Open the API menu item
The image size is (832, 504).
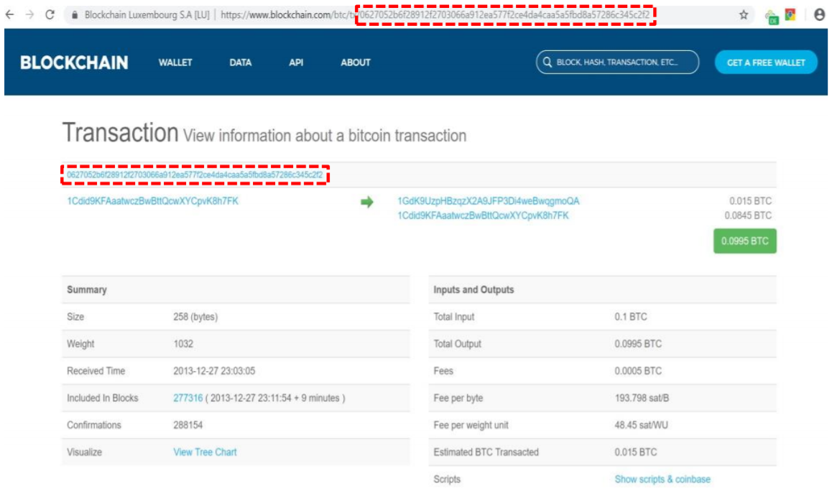(296, 62)
